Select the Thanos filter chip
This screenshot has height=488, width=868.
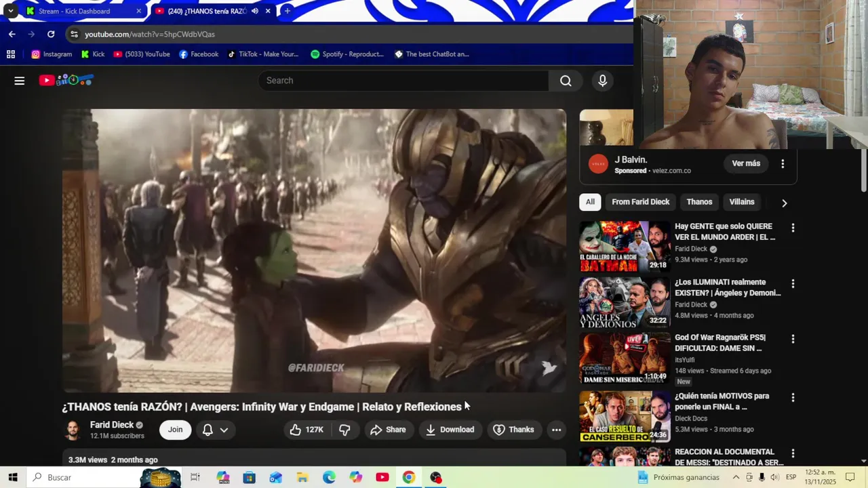[699, 202]
